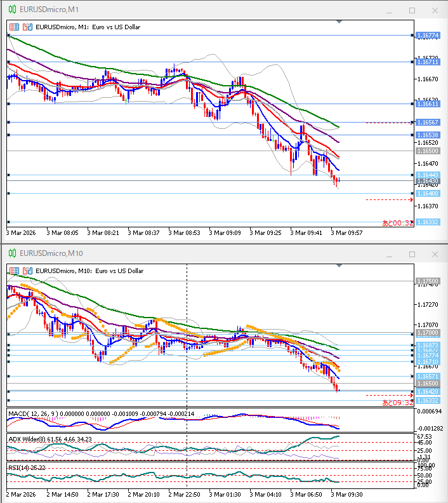Click the chart shift triangle in M10 chart
The height and width of the screenshot is (503, 448).
pos(339,265)
